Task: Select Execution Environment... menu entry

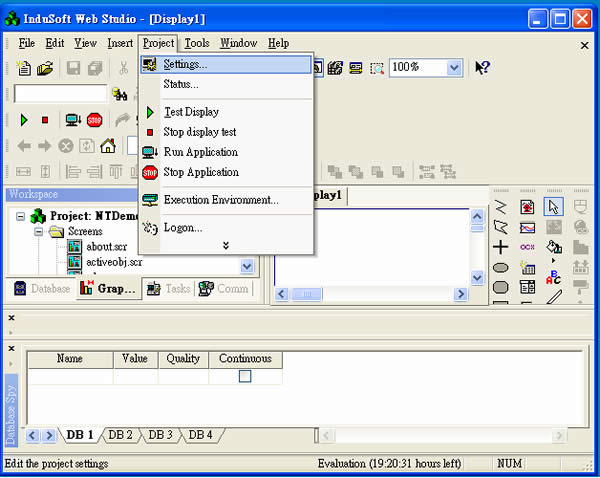Action: 221,200
